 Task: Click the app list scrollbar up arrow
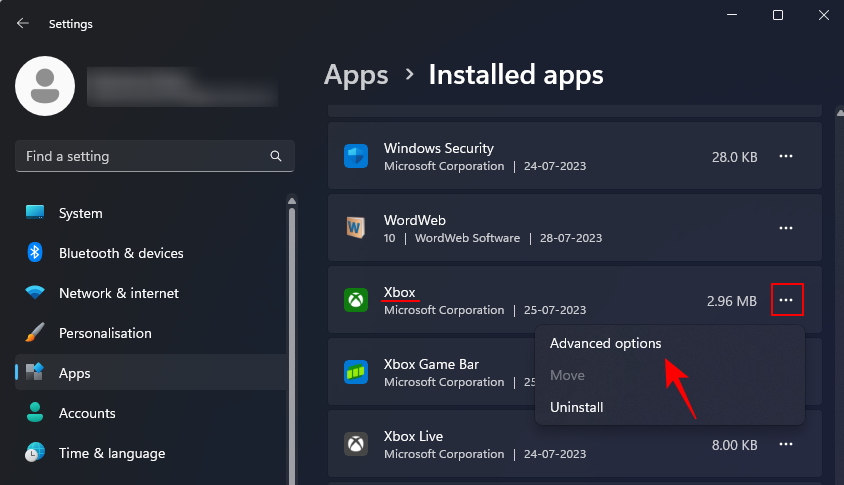pyautogui.click(x=840, y=113)
